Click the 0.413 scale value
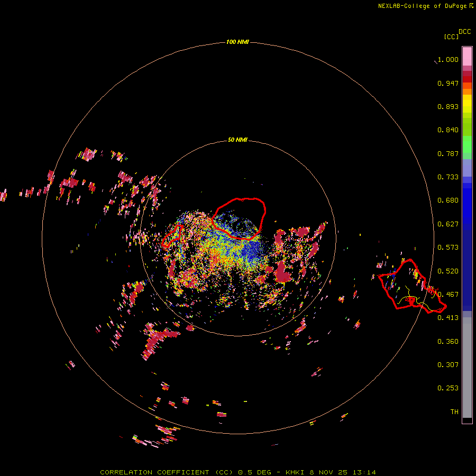476x476 pixels. (x=448, y=318)
